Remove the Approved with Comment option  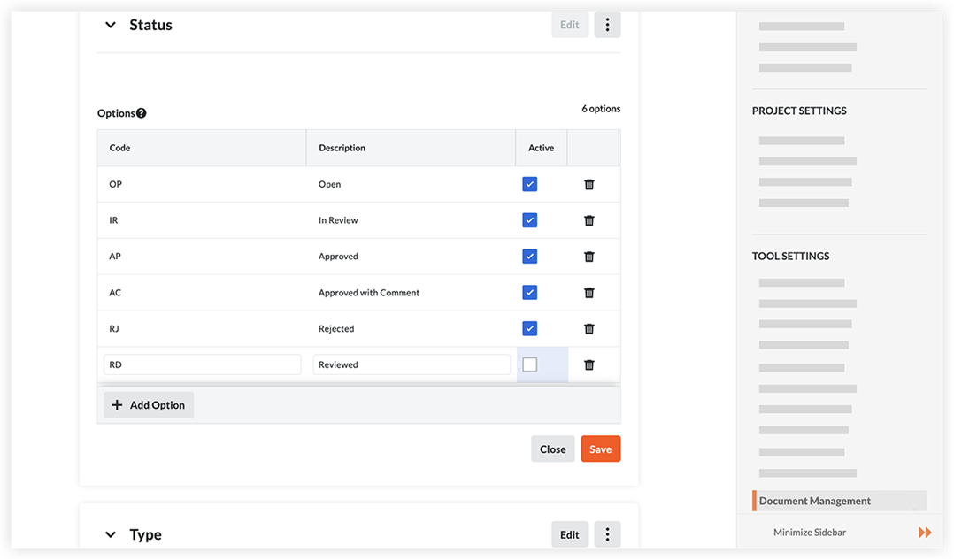[589, 293]
